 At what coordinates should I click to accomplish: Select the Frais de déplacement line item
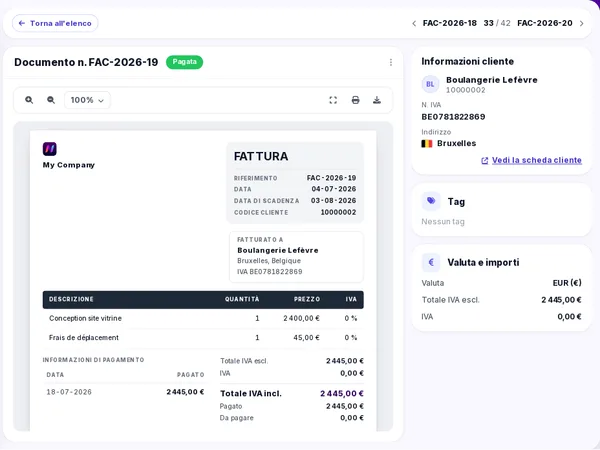(x=84, y=338)
